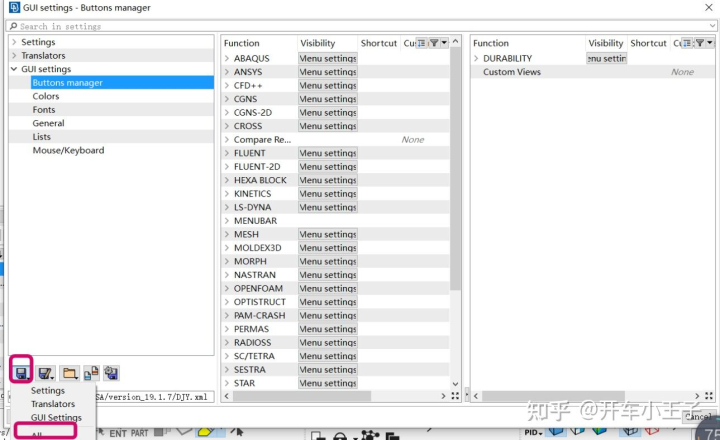The image size is (720, 440).
Task: Expand the ABAQUS function row
Action: point(227,58)
